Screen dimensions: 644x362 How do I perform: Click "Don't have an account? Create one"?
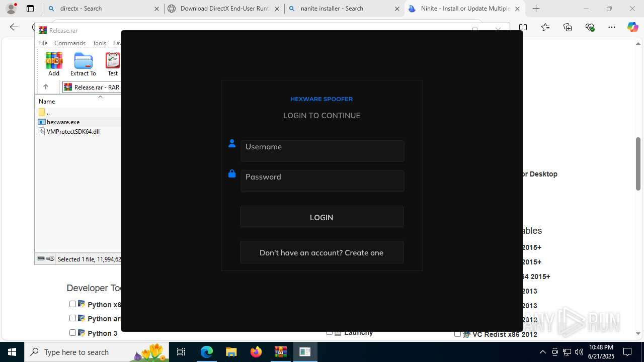pyautogui.click(x=322, y=252)
